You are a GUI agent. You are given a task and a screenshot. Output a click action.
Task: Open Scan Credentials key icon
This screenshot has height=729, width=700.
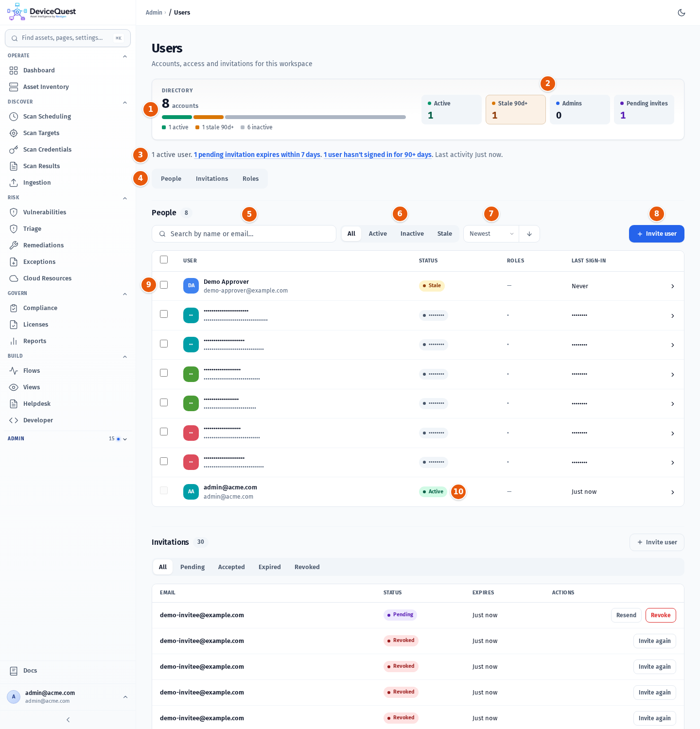point(14,150)
